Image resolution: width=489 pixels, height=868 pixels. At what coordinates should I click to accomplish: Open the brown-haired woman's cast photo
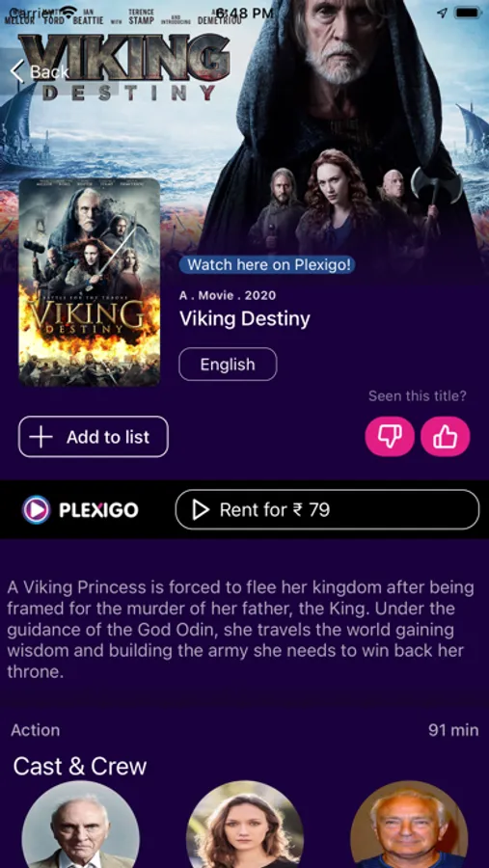point(245,825)
